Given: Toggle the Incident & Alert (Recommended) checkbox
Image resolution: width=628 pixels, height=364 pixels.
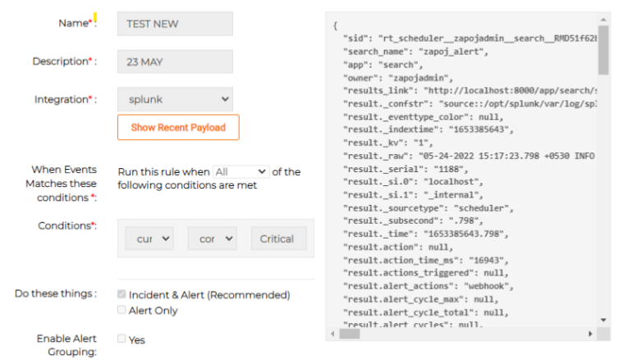Looking at the screenshot, I should 121,294.
